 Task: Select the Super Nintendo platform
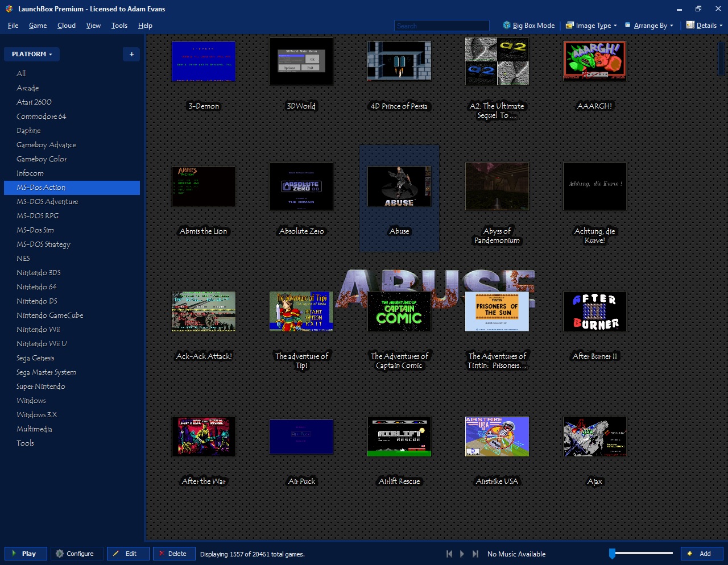coord(72,386)
